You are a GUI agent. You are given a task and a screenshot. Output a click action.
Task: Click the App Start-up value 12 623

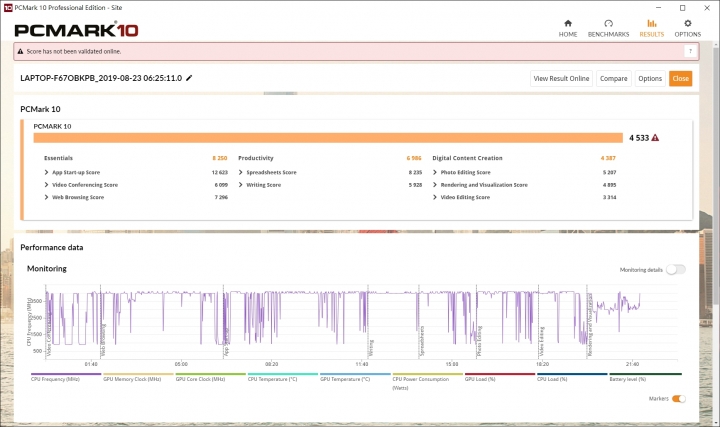click(x=219, y=172)
